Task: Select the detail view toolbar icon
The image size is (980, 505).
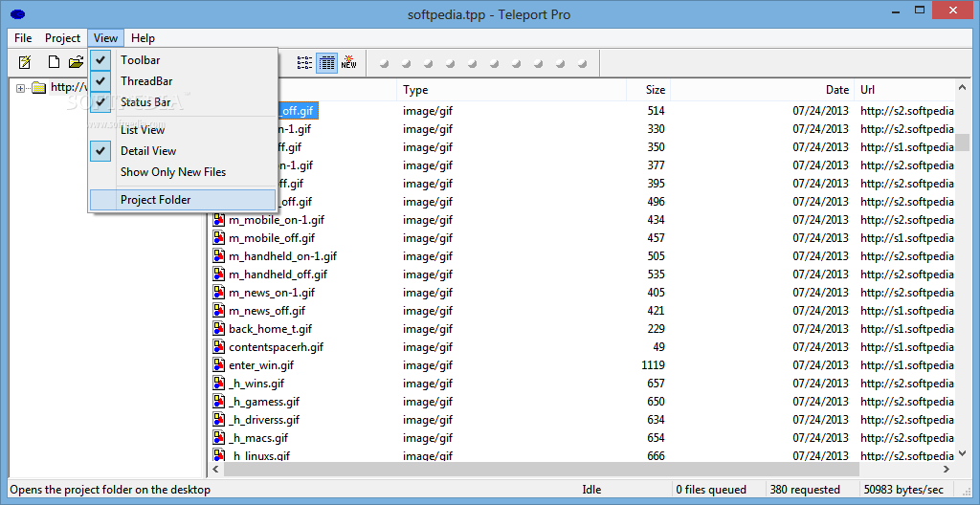Action: pos(327,62)
